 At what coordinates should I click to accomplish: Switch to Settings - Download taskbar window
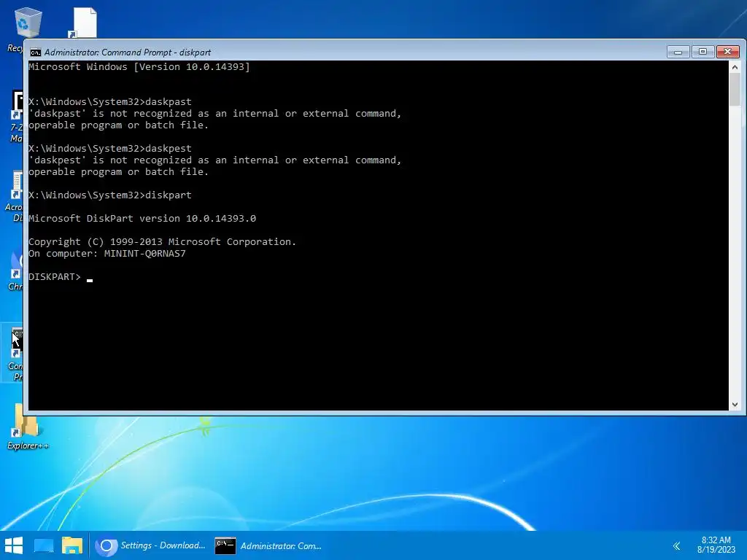coord(150,545)
